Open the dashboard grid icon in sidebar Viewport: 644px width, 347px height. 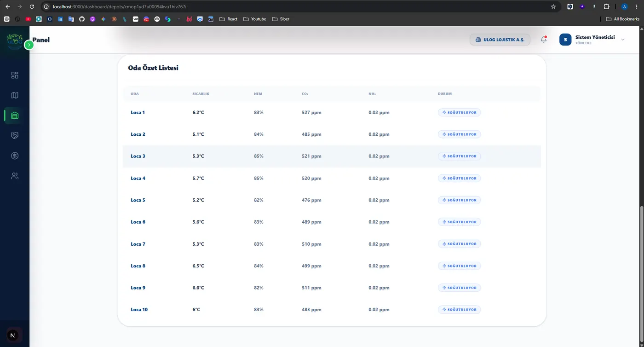[x=15, y=75]
